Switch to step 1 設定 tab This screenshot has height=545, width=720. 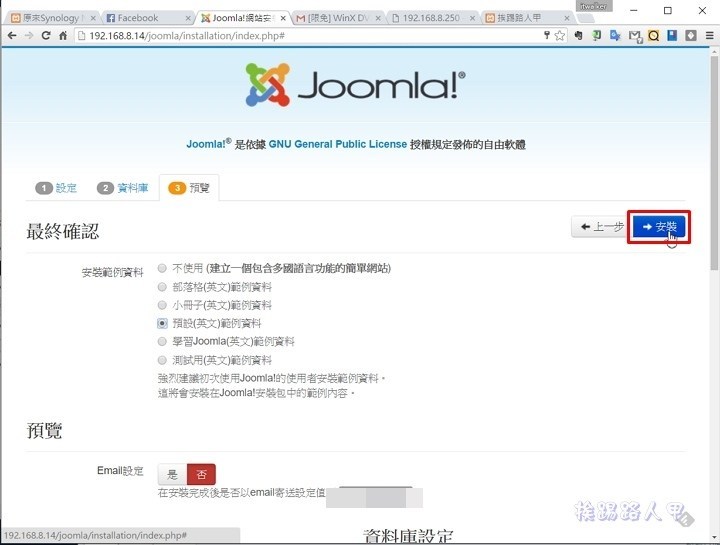click(56, 188)
